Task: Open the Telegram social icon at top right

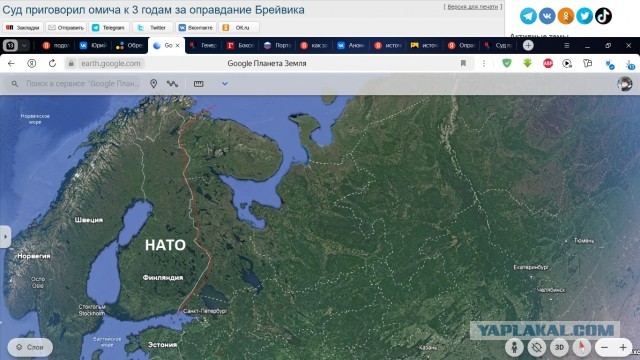Action: tap(528, 16)
